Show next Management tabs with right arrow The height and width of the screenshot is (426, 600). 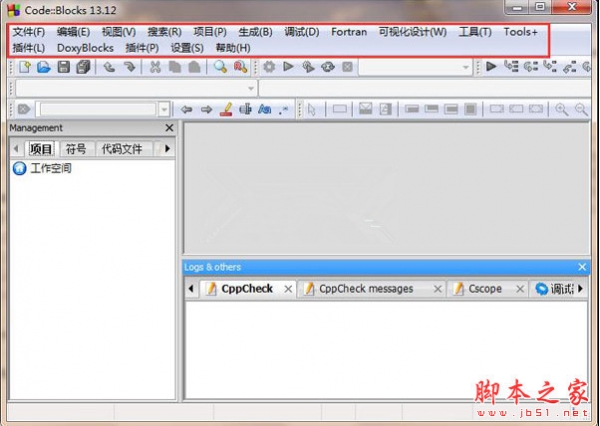click(x=168, y=149)
